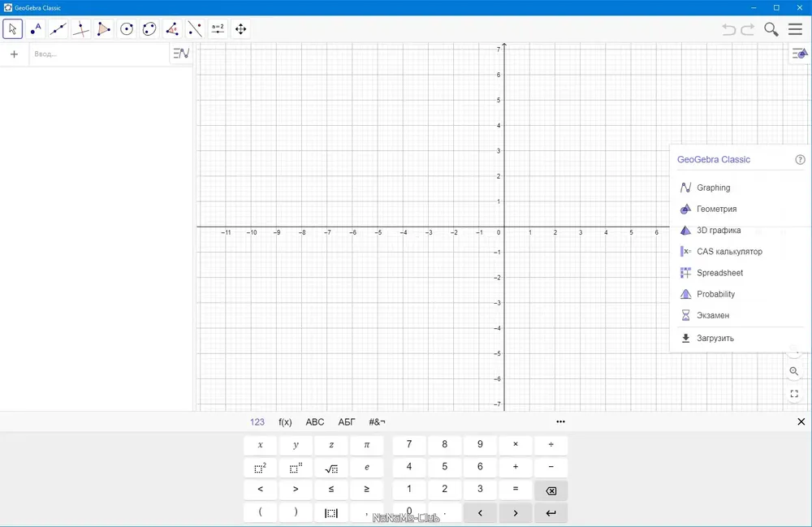
Task: Tap the Euler e key
Action: (x=367, y=468)
